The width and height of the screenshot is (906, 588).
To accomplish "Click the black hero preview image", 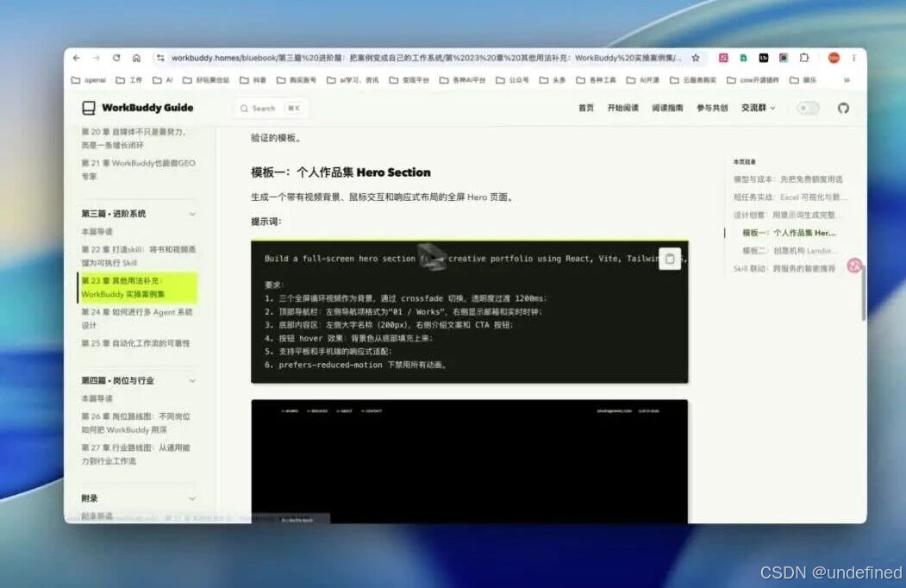I will 469,461.
